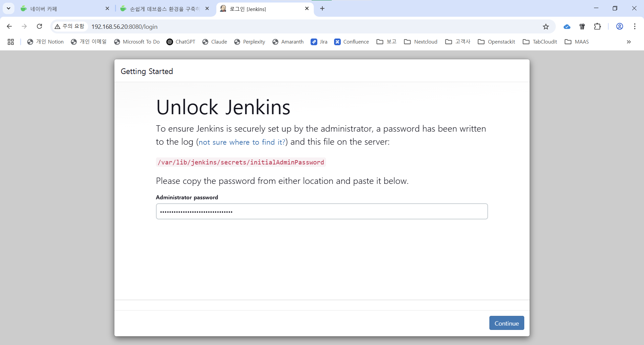This screenshot has height=345, width=644.
Task: Follow the "not sure where to find it?" link
Action: click(242, 142)
